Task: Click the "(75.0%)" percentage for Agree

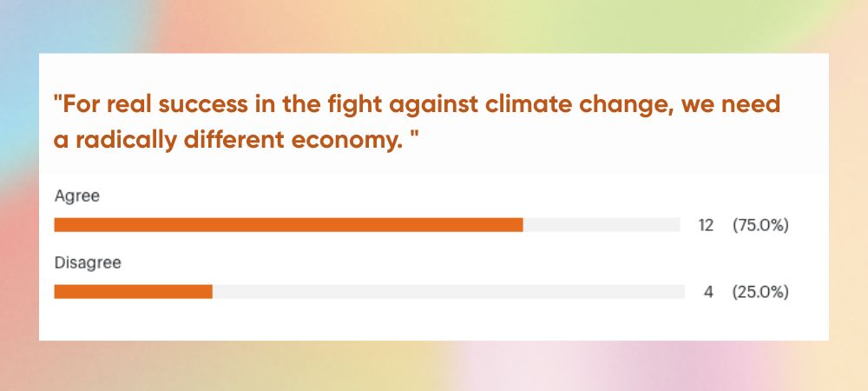Action: (760, 226)
